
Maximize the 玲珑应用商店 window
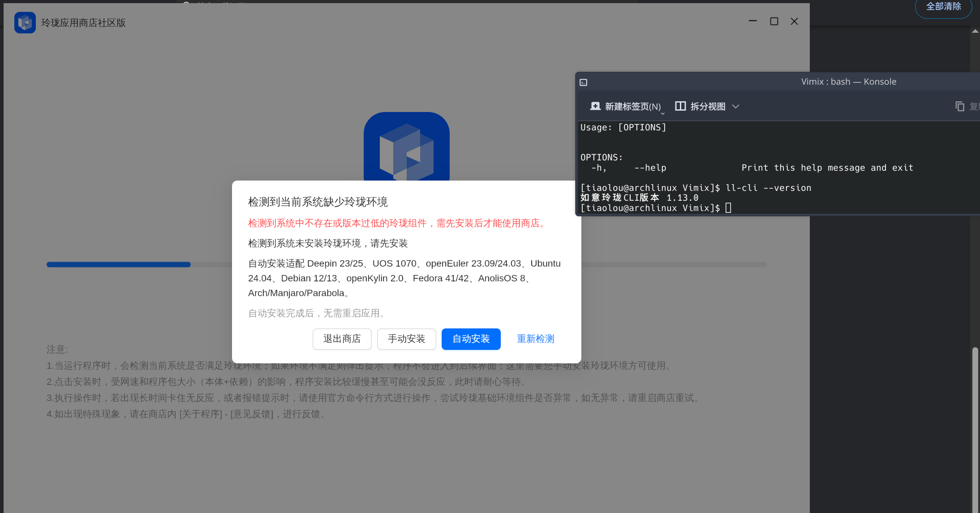tap(774, 21)
